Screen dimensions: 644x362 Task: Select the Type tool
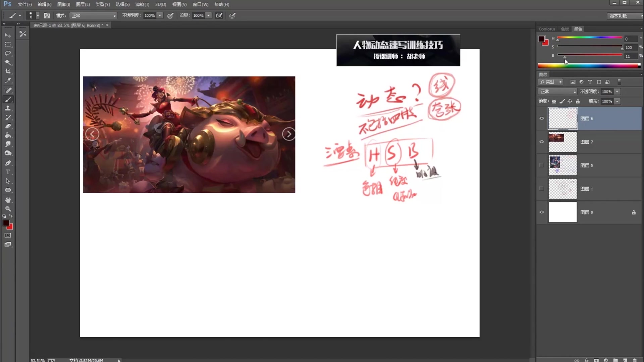click(8, 172)
